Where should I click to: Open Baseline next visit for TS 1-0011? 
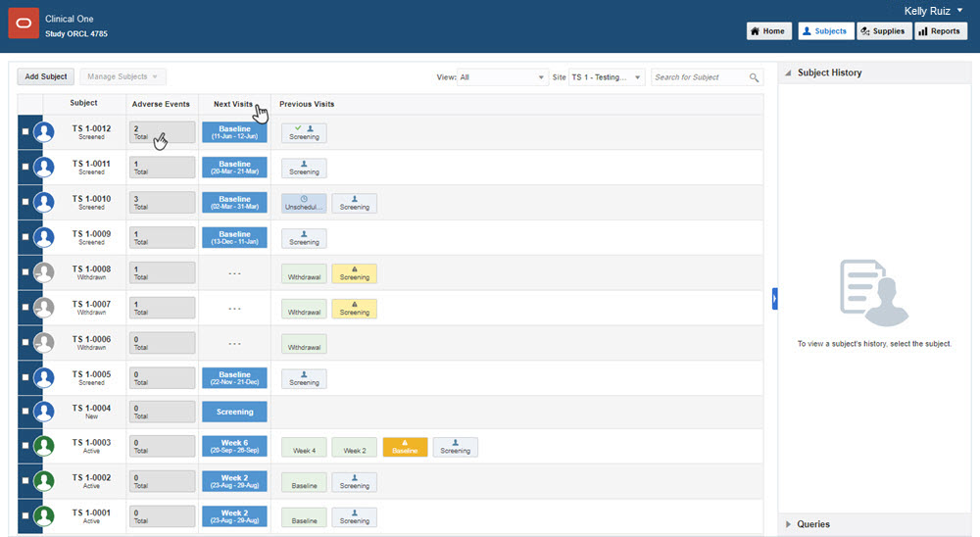[234, 168]
